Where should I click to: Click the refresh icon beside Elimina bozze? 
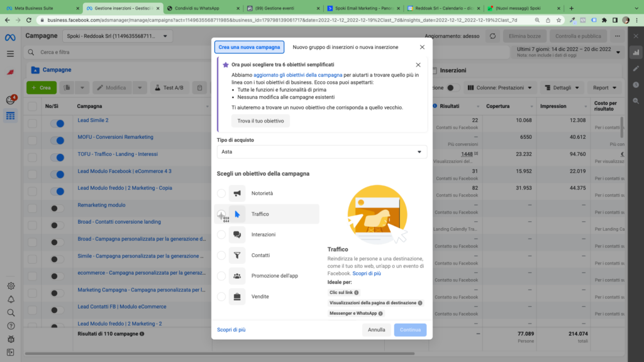pos(492,36)
